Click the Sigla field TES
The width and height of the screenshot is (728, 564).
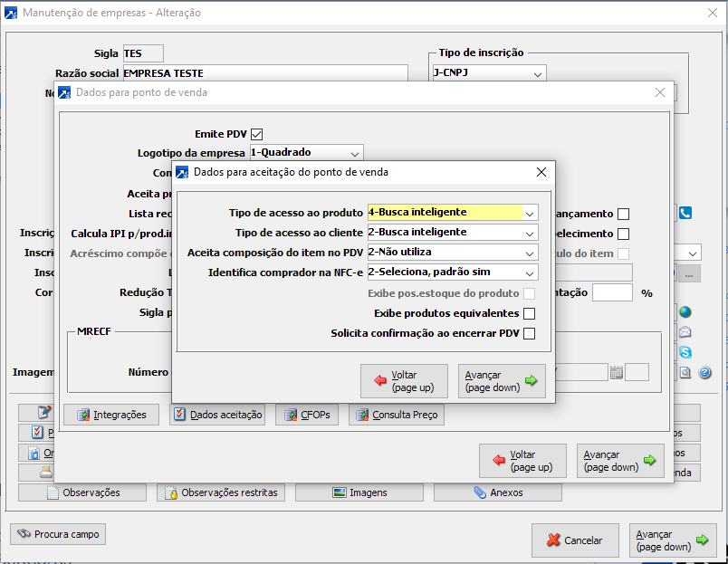coord(143,53)
